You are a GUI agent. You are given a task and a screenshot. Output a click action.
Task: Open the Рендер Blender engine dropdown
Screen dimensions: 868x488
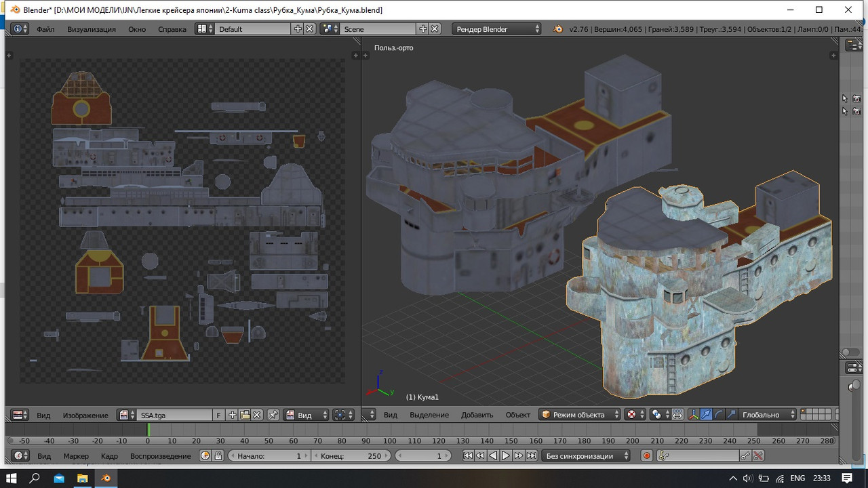pos(497,29)
